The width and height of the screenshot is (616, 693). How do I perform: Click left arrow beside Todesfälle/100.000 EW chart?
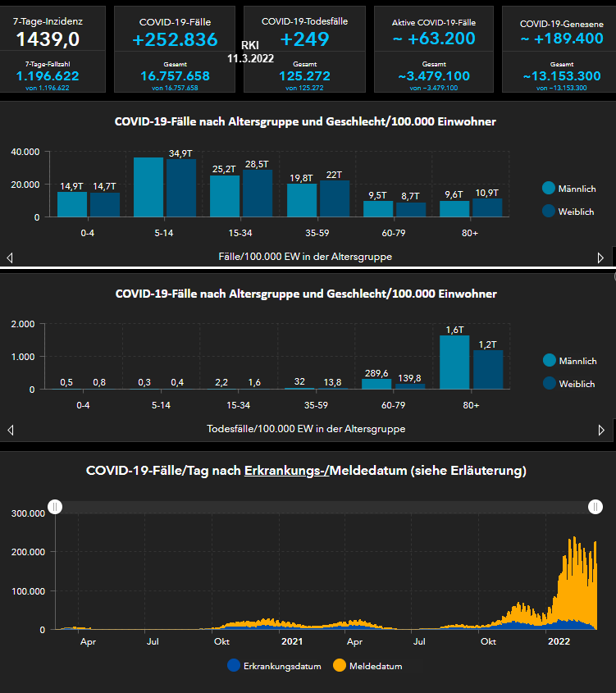(10, 430)
